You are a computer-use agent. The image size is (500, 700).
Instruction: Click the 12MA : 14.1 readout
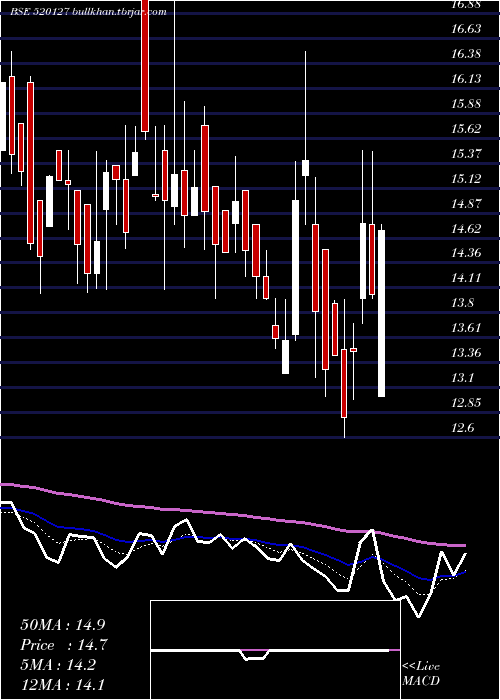[x=62, y=685]
